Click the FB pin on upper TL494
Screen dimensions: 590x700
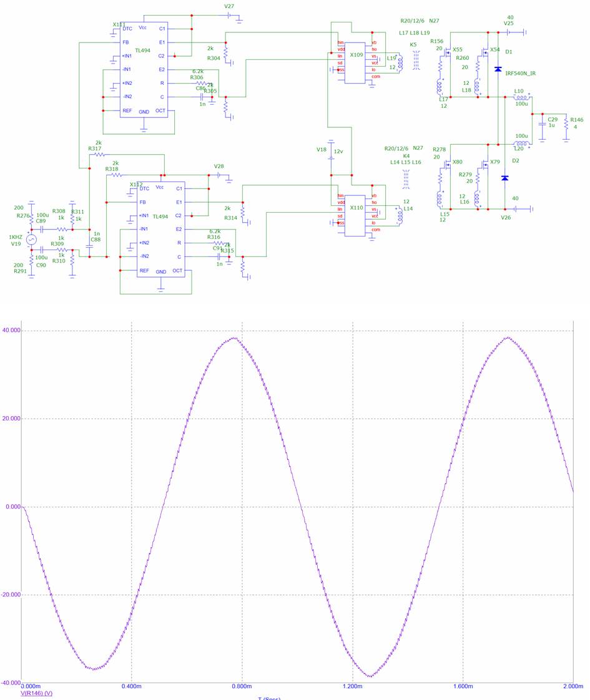[x=125, y=42]
